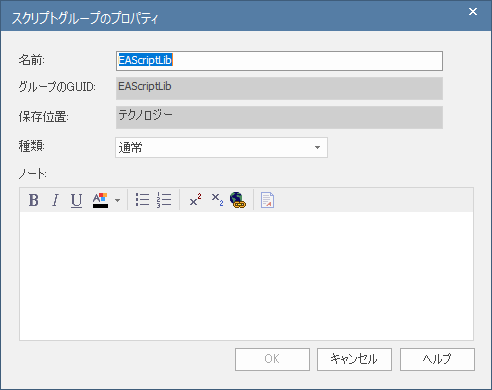Toggle bold formatting in notes toolbar
The width and height of the screenshot is (492, 390).
34,200
